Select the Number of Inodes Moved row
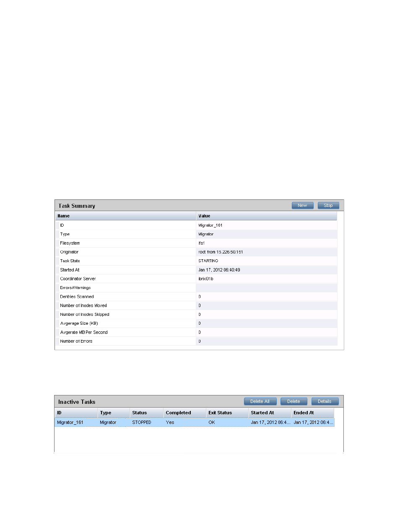Screen dimensions: 400x532 [x=196, y=305]
